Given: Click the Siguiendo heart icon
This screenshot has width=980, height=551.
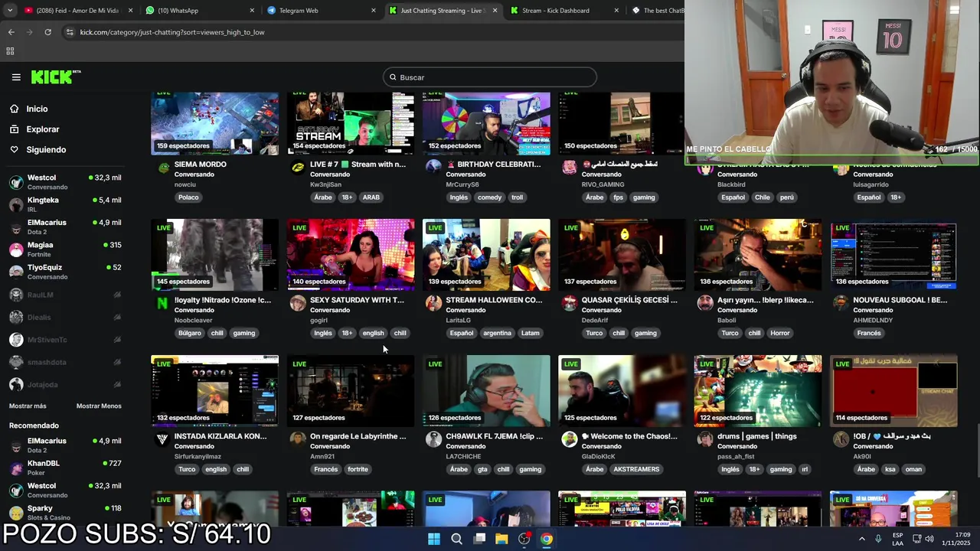Looking at the screenshot, I should click(x=14, y=150).
